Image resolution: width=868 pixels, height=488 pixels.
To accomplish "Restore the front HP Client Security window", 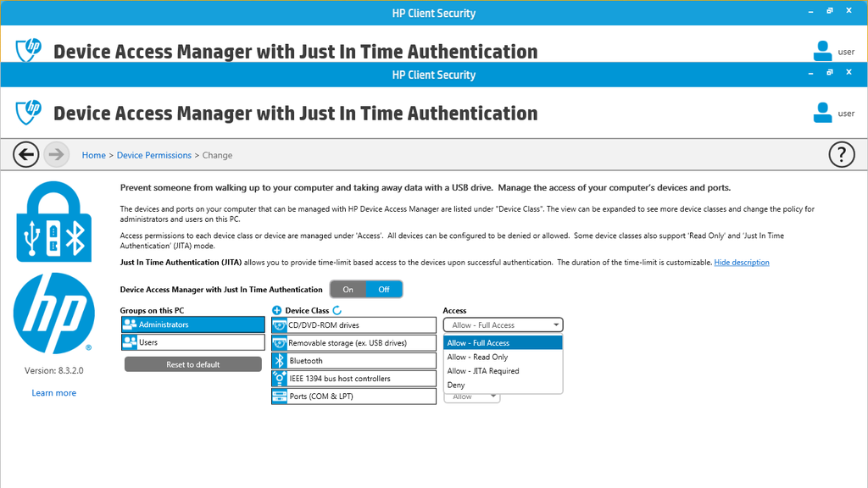I will click(829, 73).
